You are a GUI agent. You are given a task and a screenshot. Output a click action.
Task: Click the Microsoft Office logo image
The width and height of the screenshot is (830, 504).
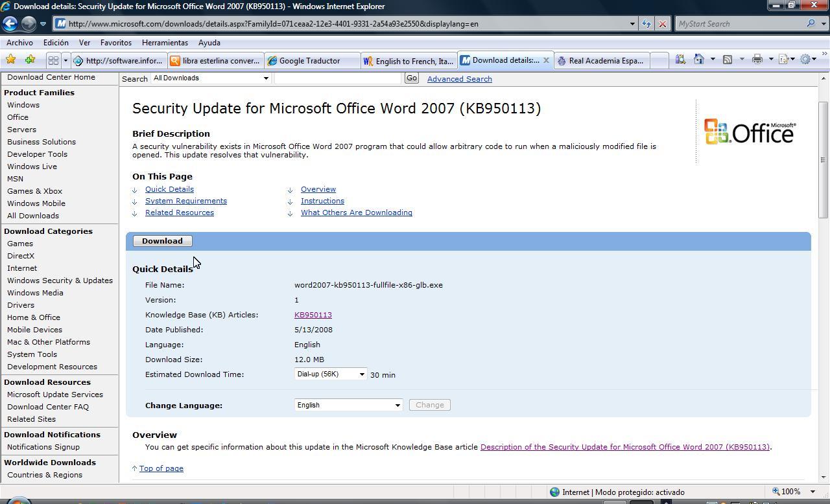750,132
